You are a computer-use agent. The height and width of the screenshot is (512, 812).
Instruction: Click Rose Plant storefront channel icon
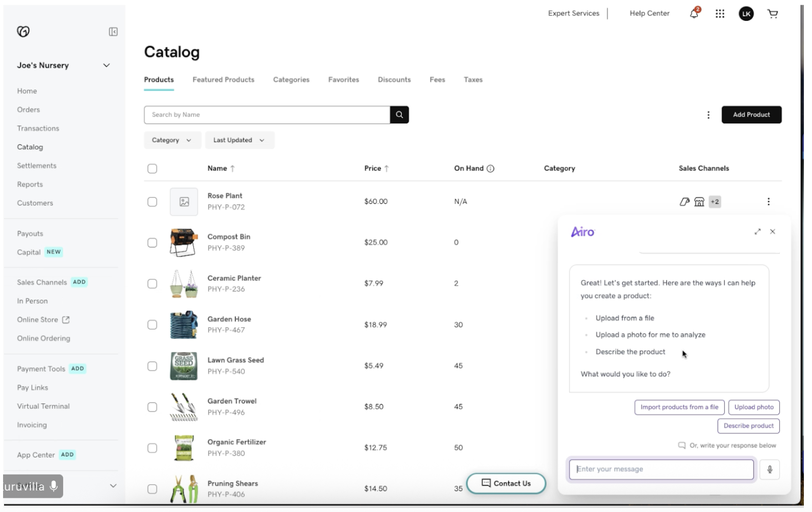(x=699, y=202)
